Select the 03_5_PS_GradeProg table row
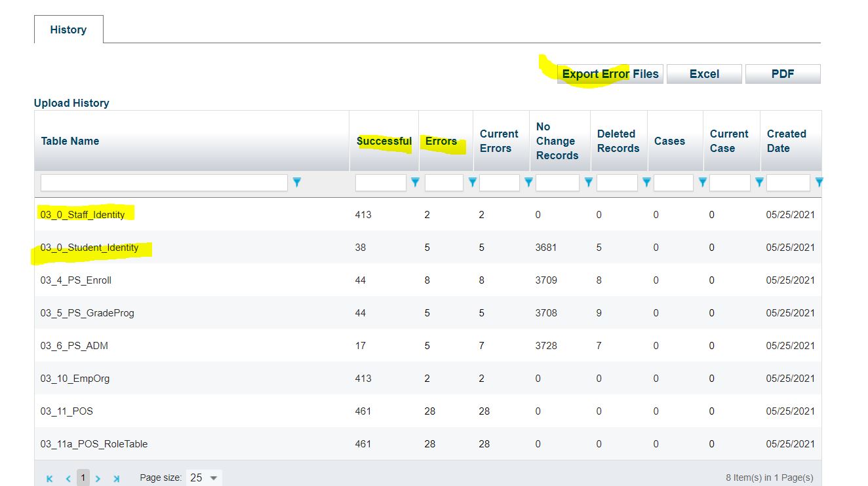The image size is (868, 486). [427, 313]
